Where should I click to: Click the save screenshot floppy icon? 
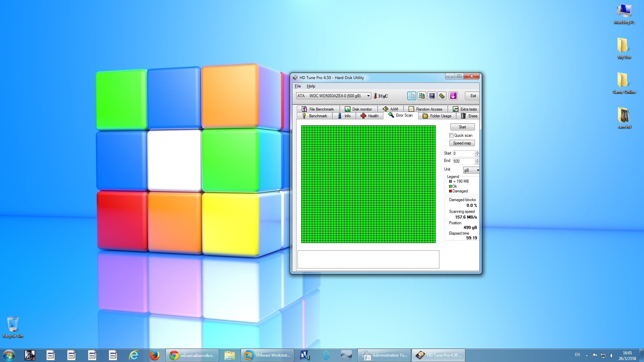coord(432,96)
